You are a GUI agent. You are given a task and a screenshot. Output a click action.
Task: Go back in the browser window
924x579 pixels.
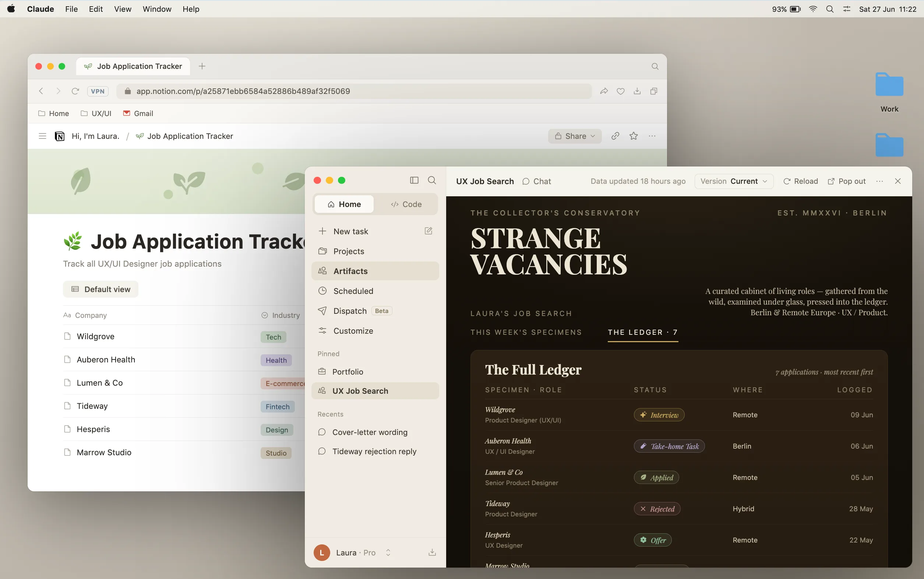[41, 91]
